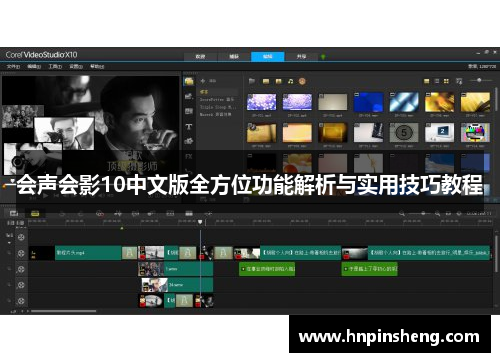The height and width of the screenshot is (362, 500).
Task: Adjust the library thumbnail size slider
Action: tap(479, 80)
